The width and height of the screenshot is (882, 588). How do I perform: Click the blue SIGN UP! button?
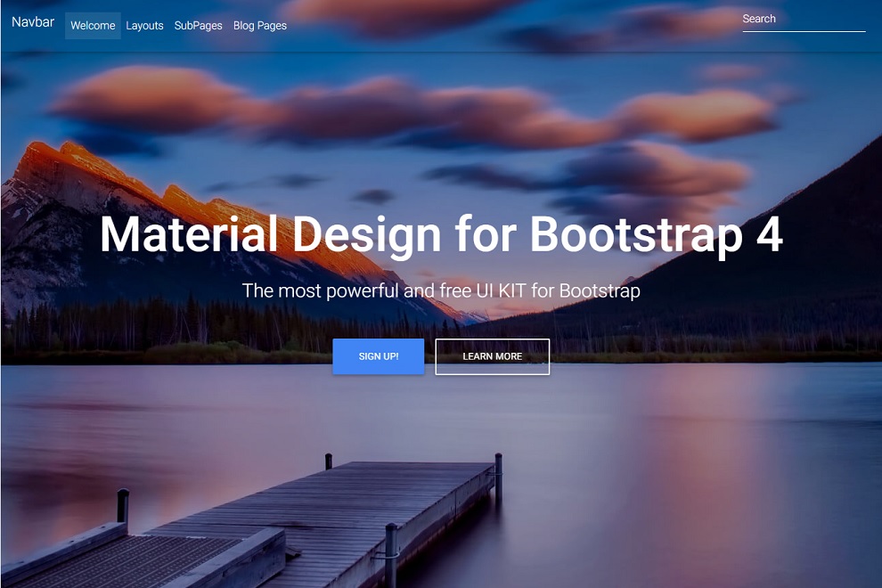(379, 356)
